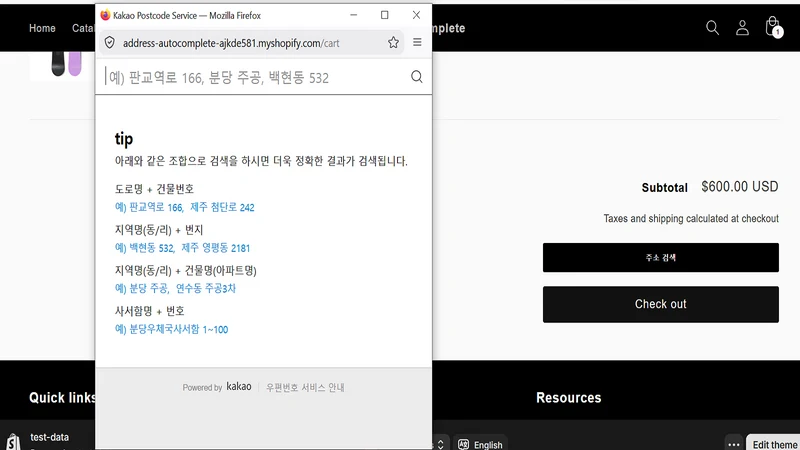Image resolution: width=800 pixels, height=450 pixels.
Task: Click the 사서함명 + 번호 label
Action: [149, 311]
